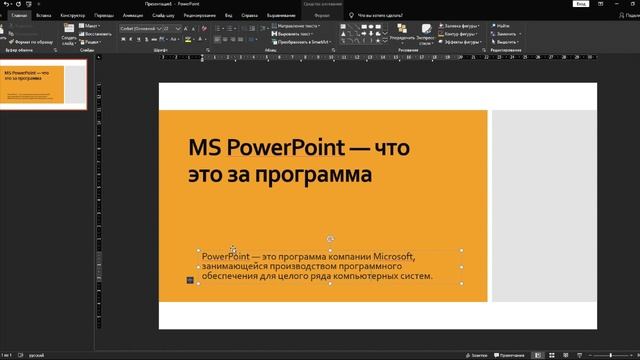Open the Design (Конструктор) tab
The width and height of the screenshot is (640, 360).
click(73, 16)
